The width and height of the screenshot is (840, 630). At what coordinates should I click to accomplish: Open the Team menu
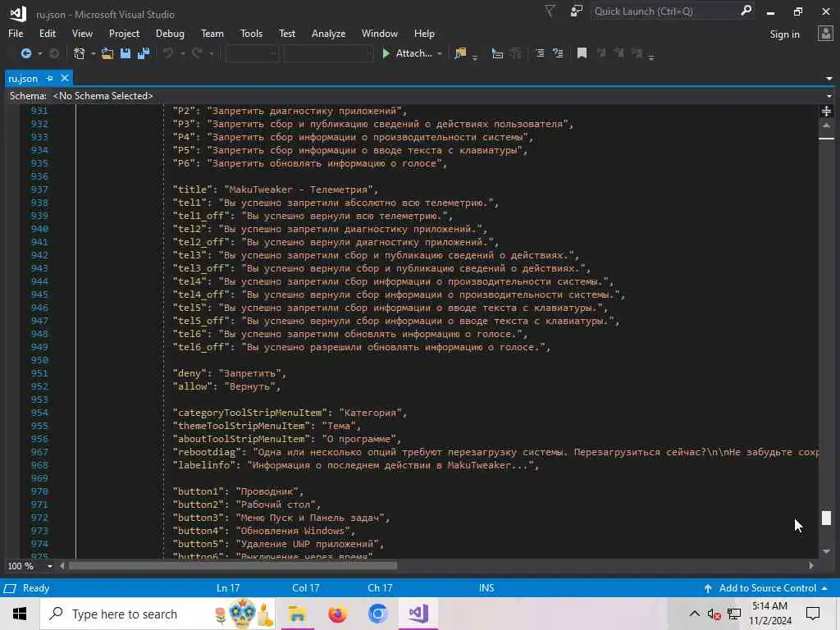(212, 33)
